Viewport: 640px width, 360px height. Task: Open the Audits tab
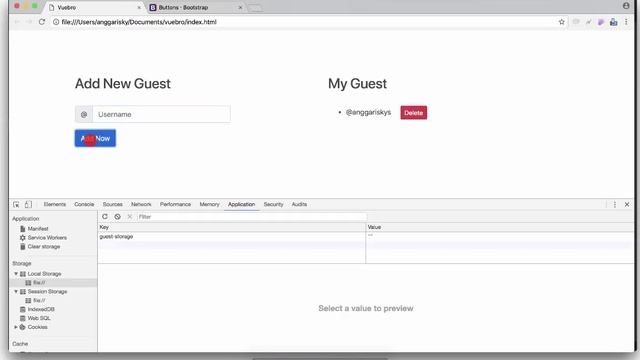(x=299, y=204)
